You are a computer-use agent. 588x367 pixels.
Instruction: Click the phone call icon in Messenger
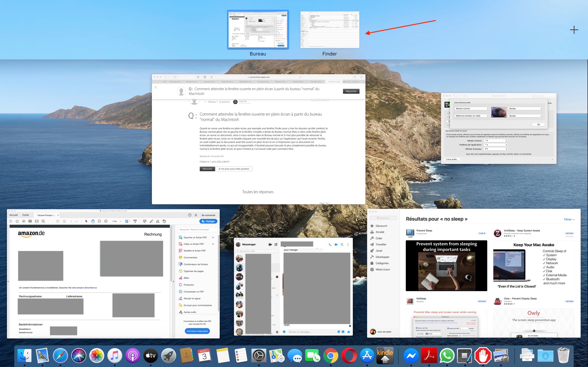(330, 244)
